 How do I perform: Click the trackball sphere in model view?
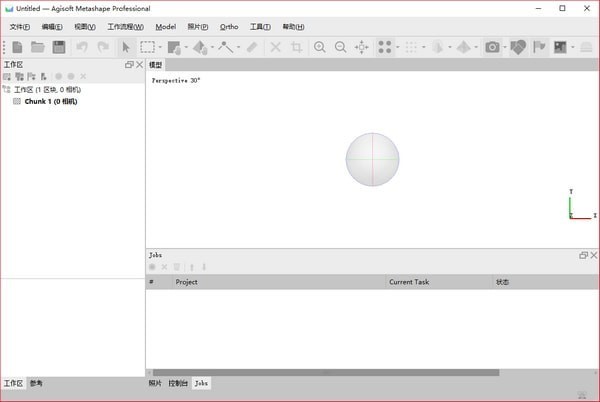[x=372, y=159]
